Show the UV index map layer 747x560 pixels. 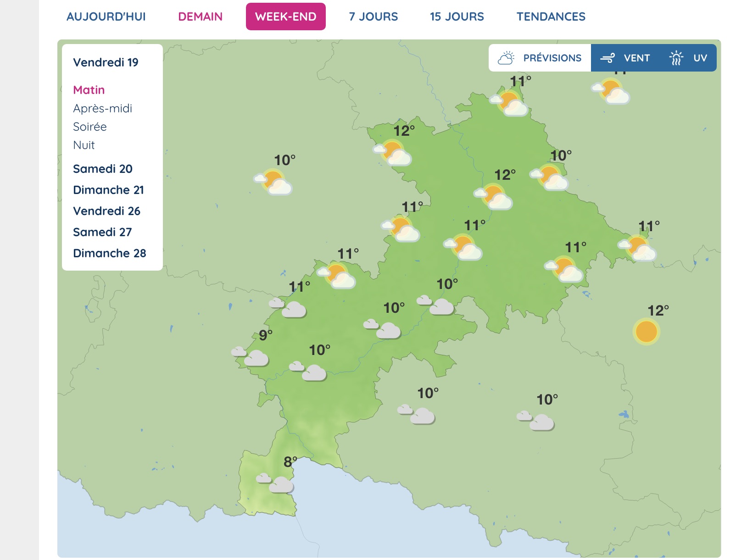[688, 58]
